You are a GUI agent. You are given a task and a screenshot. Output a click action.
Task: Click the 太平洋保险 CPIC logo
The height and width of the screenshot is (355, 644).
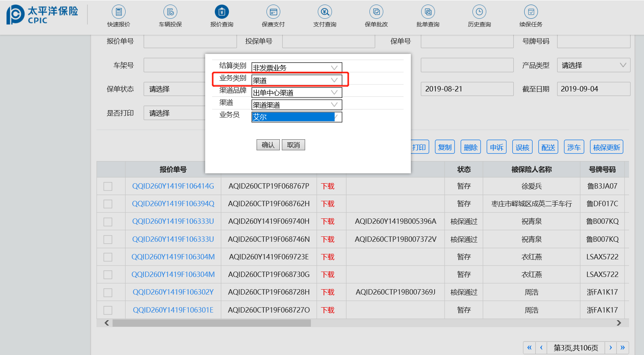point(42,15)
